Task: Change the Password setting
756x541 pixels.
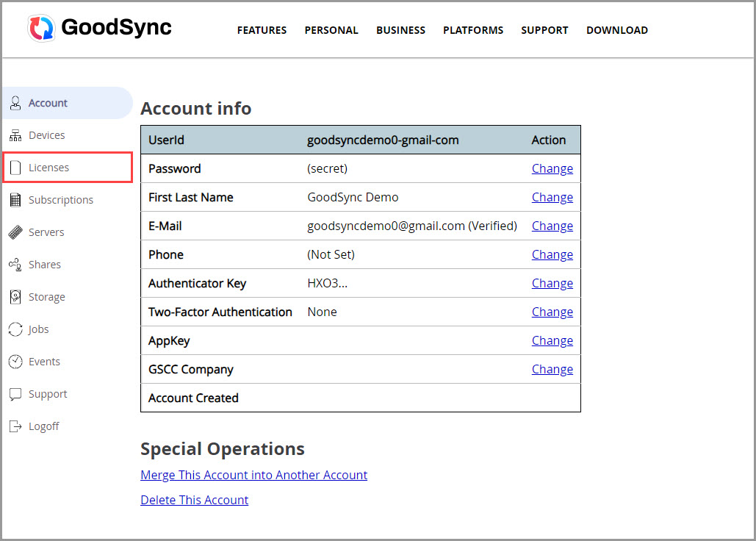Action: 552,168
